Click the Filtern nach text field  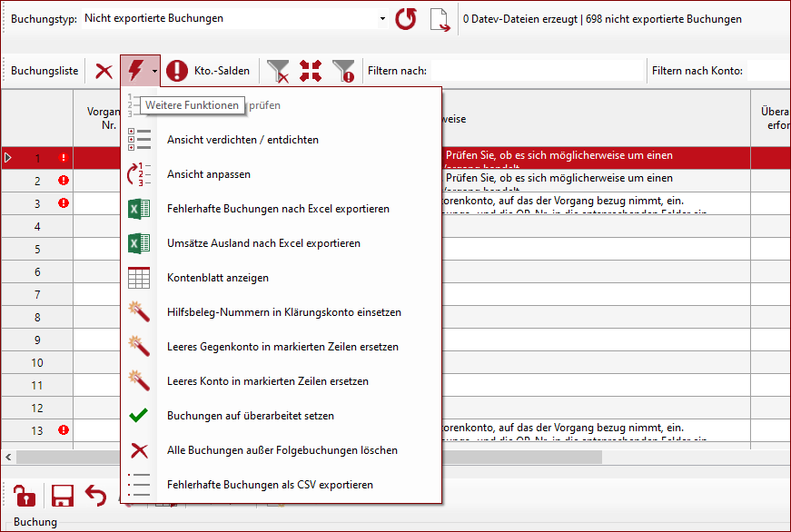(x=536, y=71)
